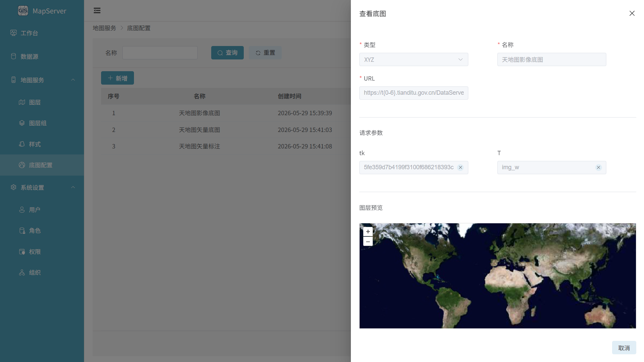Click the world map layer preview

coord(498,276)
